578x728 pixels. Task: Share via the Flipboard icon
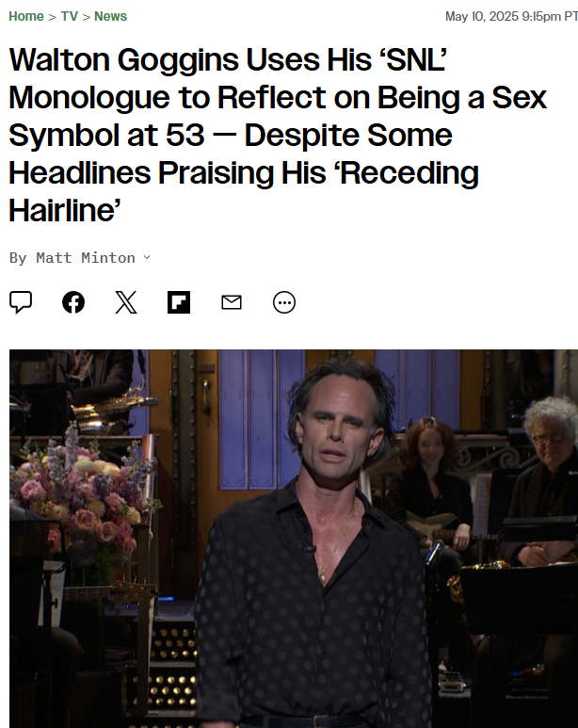coord(179,302)
